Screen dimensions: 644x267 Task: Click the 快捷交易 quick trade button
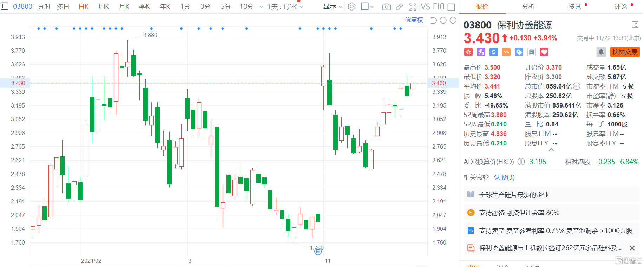[625, 52]
